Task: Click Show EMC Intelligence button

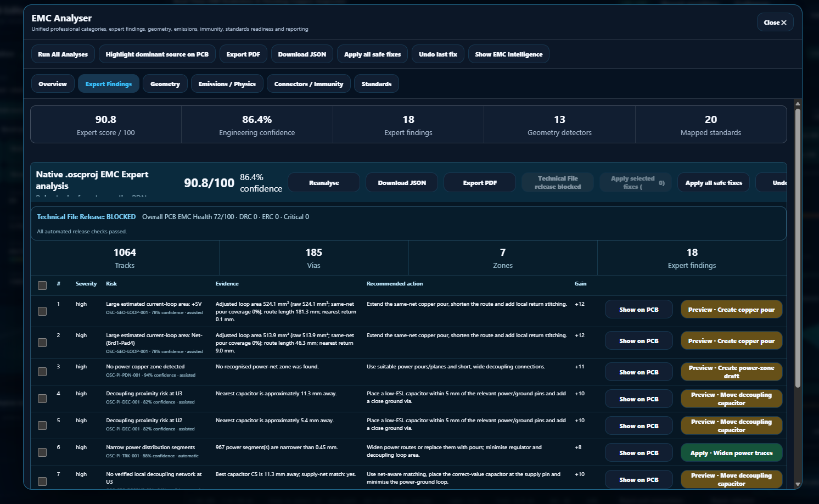Action: pos(508,54)
